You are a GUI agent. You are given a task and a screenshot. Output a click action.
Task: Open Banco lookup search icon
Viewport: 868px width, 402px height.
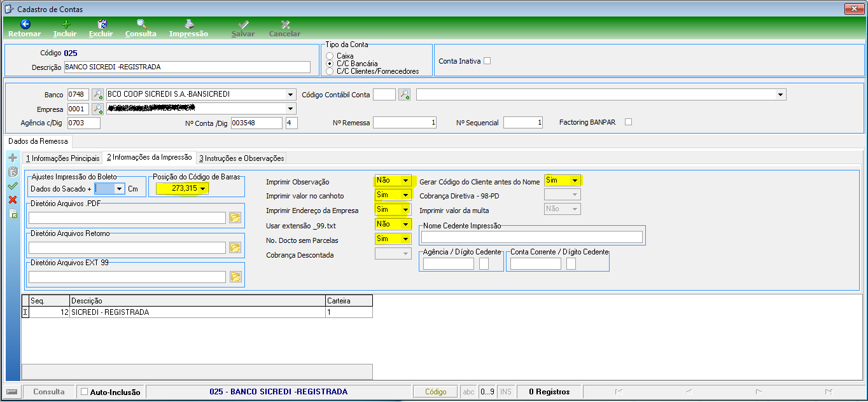coord(97,94)
